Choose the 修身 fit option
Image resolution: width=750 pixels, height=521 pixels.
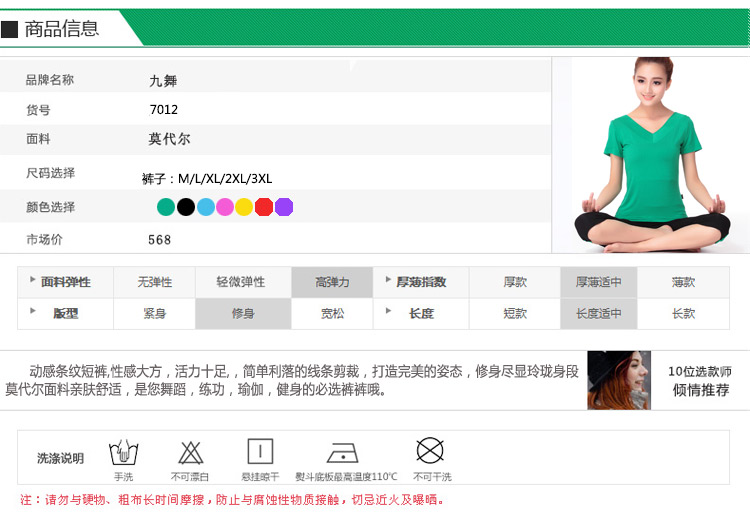click(243, 314)
